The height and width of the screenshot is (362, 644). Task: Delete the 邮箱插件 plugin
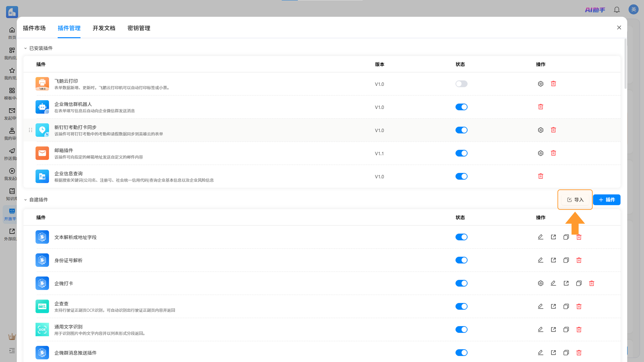(553, 153)
